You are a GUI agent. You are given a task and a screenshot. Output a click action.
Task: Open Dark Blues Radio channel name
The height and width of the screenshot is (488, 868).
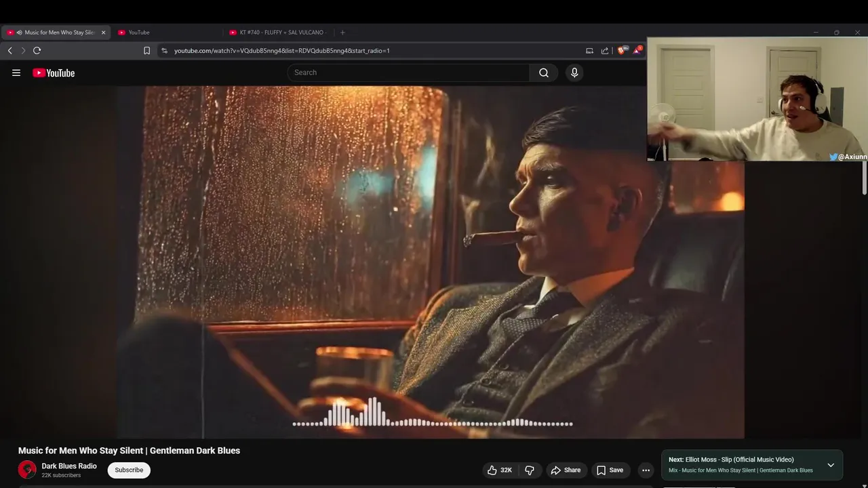point(69,466)
